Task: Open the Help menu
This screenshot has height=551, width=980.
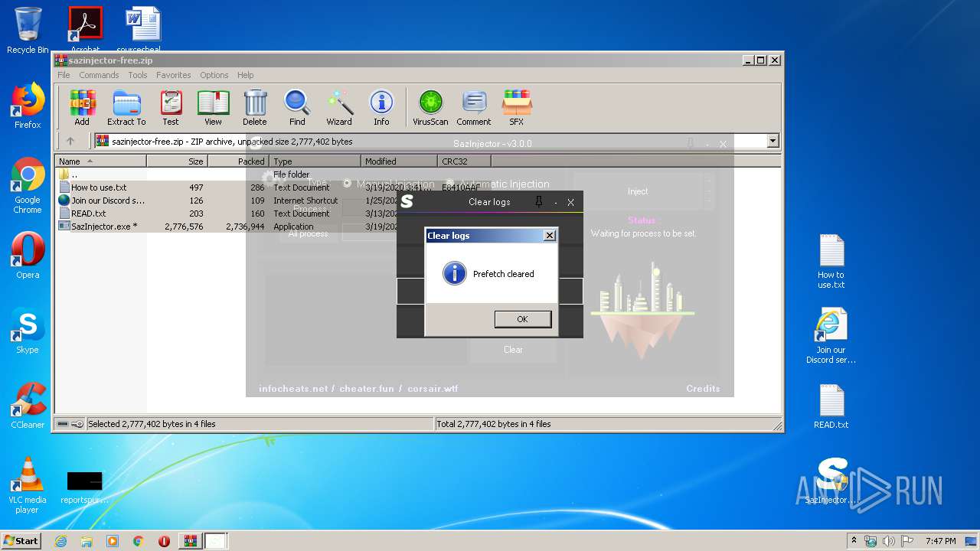Action: click(x=245, y=75)
